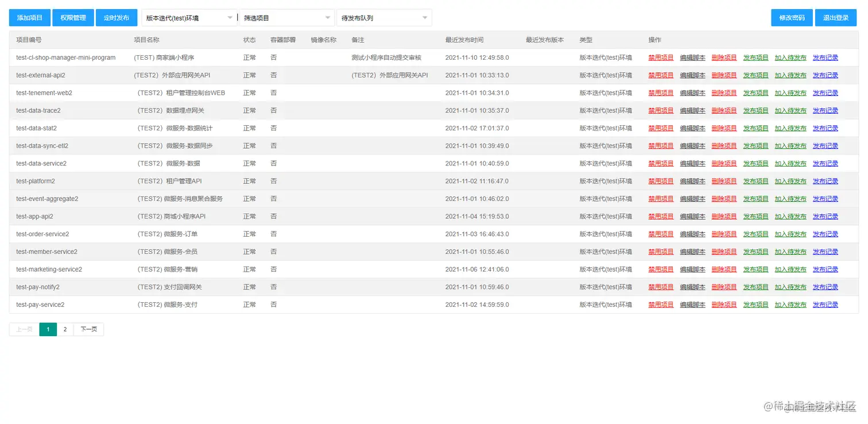868x424 pixels.
Task: Click timestamp 2021-11-10 12:49:58.0
Action: point(477,57)
